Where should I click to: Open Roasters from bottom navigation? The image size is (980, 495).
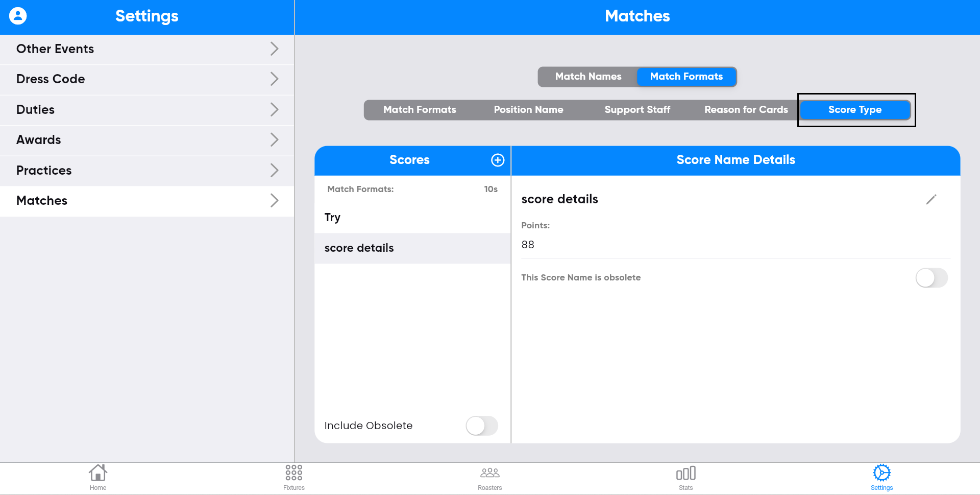point(489,478)
